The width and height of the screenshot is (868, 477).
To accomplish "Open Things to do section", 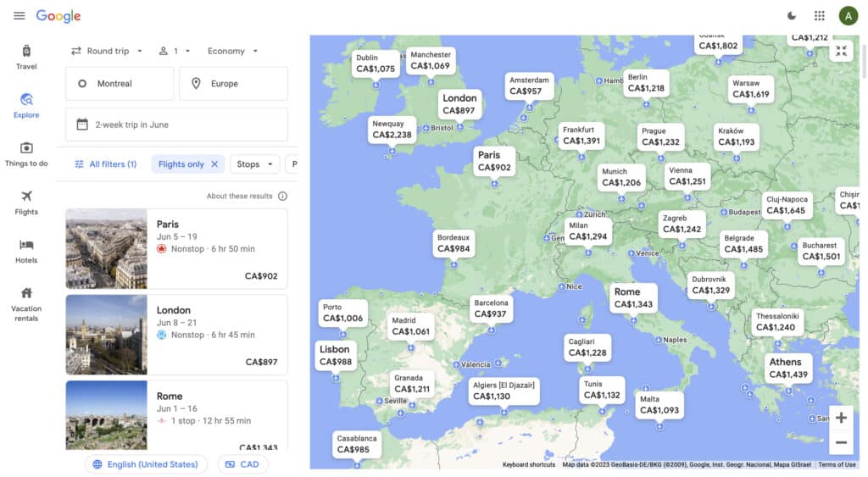I will click(x=26, y=153).
